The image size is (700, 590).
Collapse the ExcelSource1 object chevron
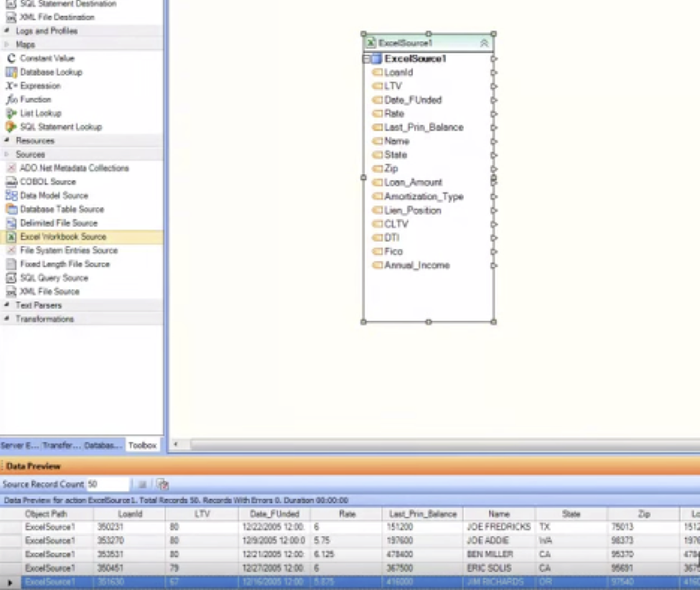tap(484, 43)
